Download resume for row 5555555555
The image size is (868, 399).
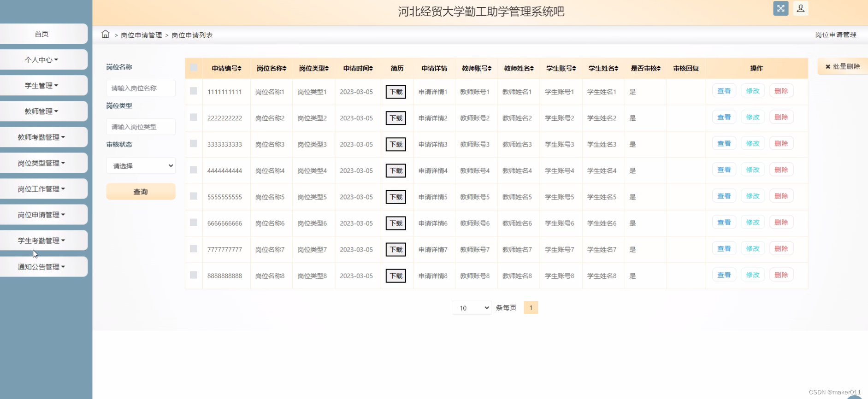[x=396, y=197]
